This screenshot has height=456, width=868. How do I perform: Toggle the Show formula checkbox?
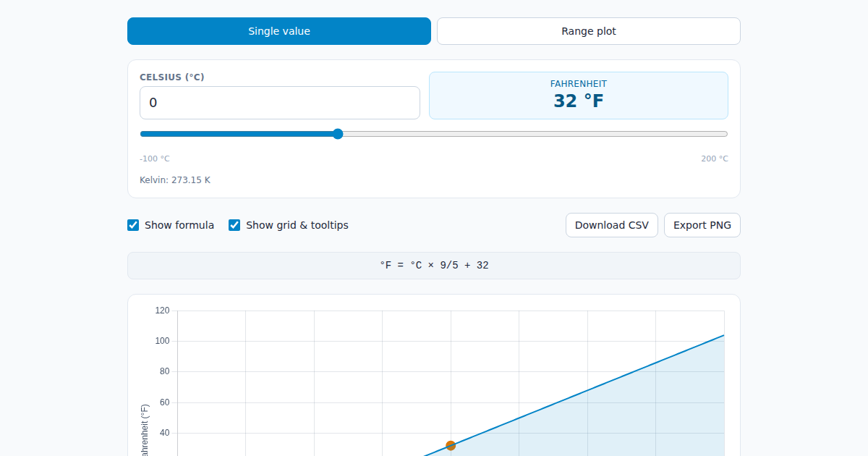pyautogui.click(x=133, y=225)
